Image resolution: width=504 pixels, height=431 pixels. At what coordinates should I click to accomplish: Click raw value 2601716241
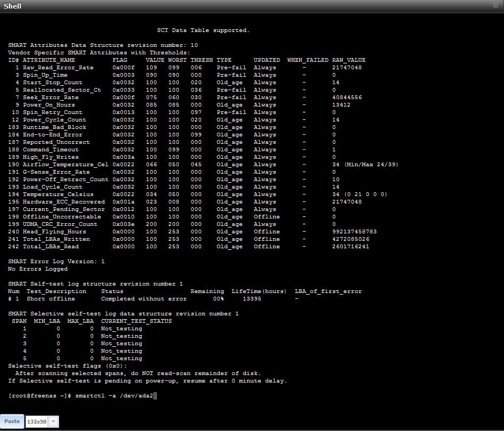pyautogui.click(x=351, y=246)
